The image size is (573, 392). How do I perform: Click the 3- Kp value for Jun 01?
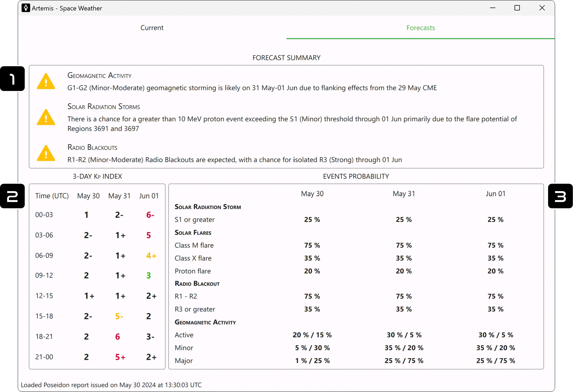point(150,337)
